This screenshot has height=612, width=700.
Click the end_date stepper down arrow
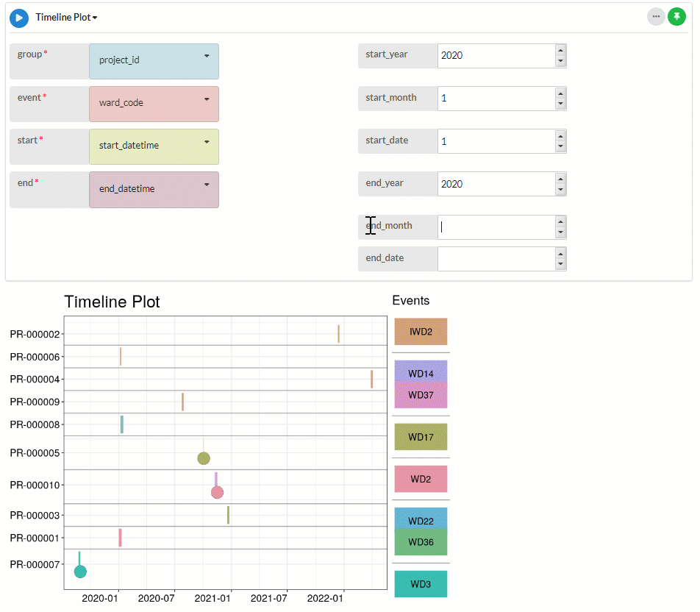point(560,263)
